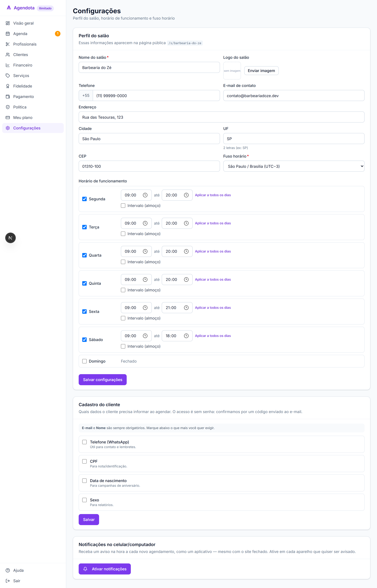Click the Agenda calendar icon
This screenshot has width=377, height=588.
tap(8, 34)
